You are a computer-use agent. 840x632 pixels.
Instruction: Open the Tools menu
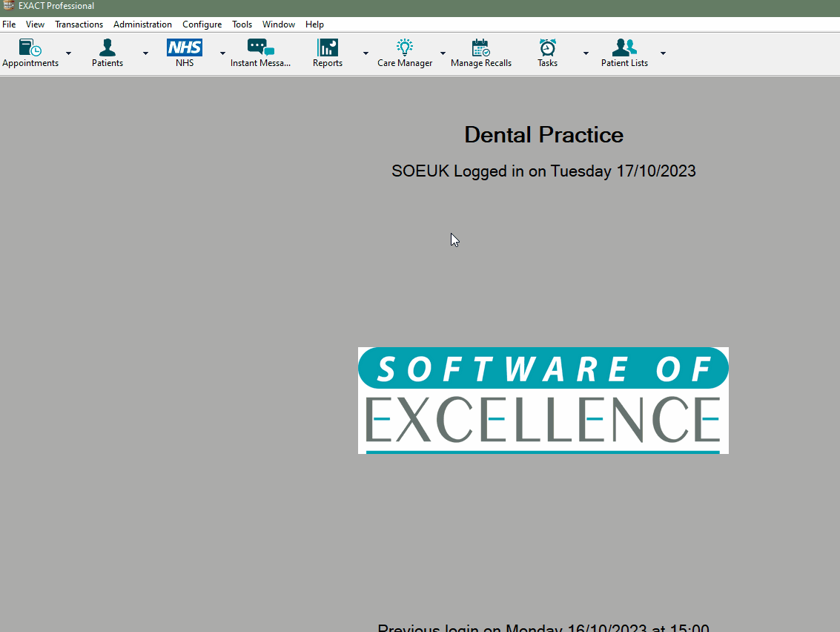[242, 24]
